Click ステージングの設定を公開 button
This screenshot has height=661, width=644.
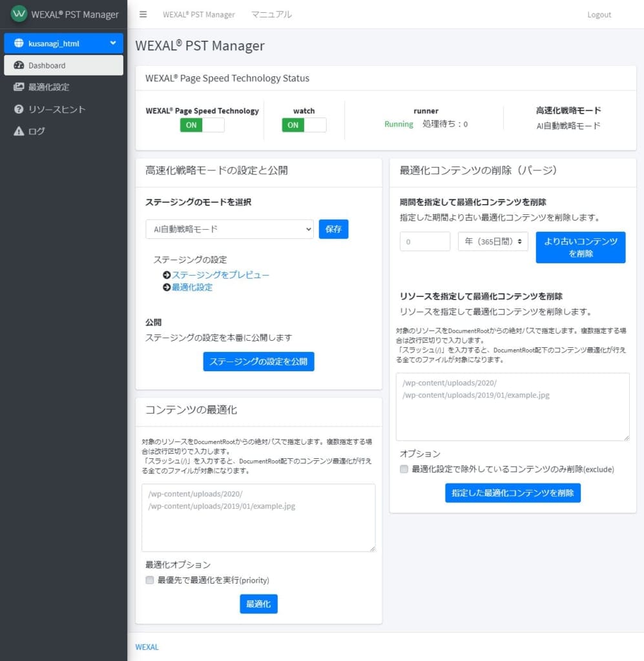[x=258, y=361]
